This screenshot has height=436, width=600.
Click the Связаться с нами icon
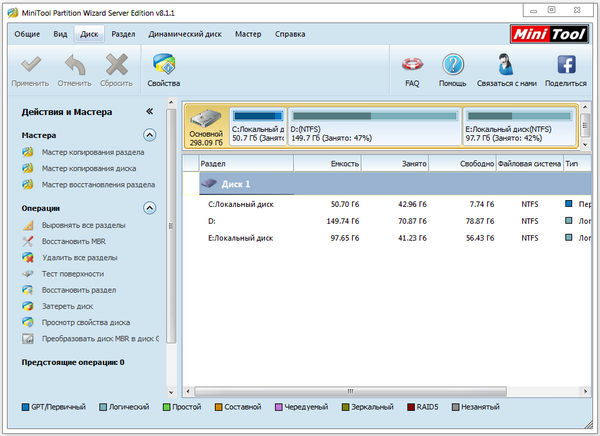(x=505, y=64)
